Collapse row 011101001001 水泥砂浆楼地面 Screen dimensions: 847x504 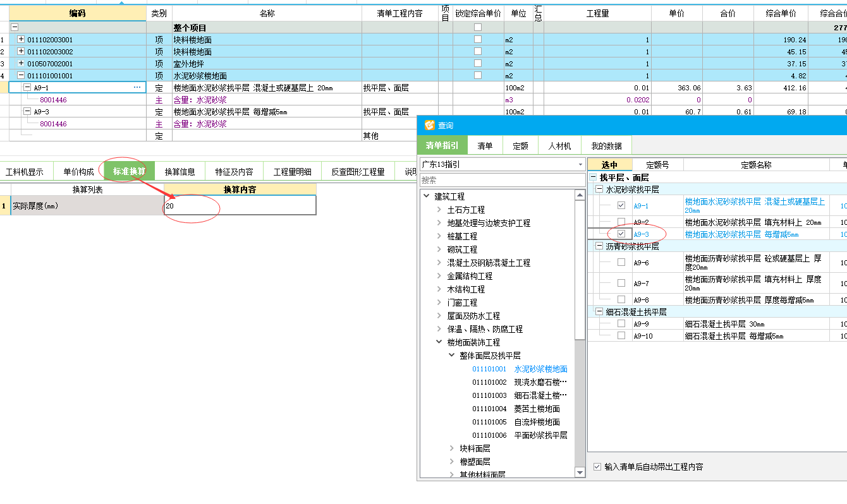pos(21,76)
